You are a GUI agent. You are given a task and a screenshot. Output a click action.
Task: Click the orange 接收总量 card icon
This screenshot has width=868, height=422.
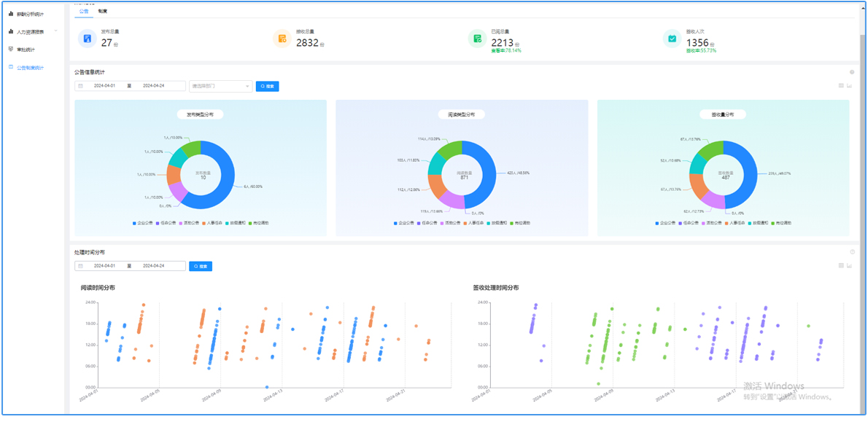282,39
